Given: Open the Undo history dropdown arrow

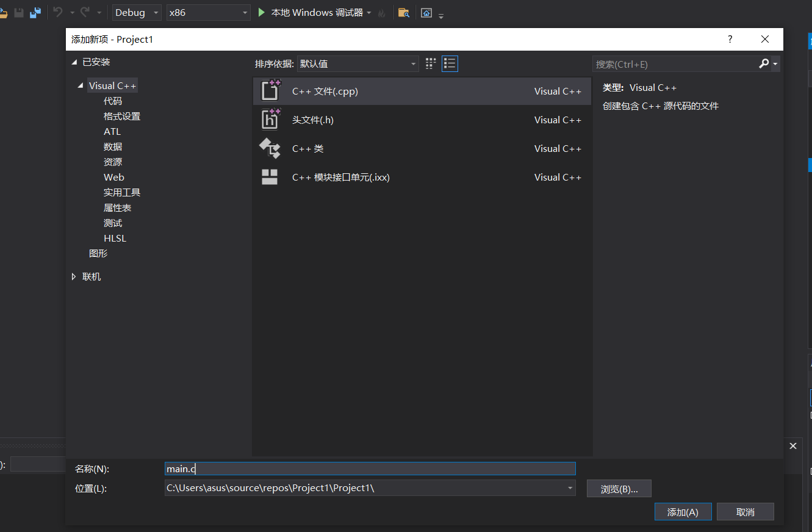Looking at the screenshot, I should (72, 13).
